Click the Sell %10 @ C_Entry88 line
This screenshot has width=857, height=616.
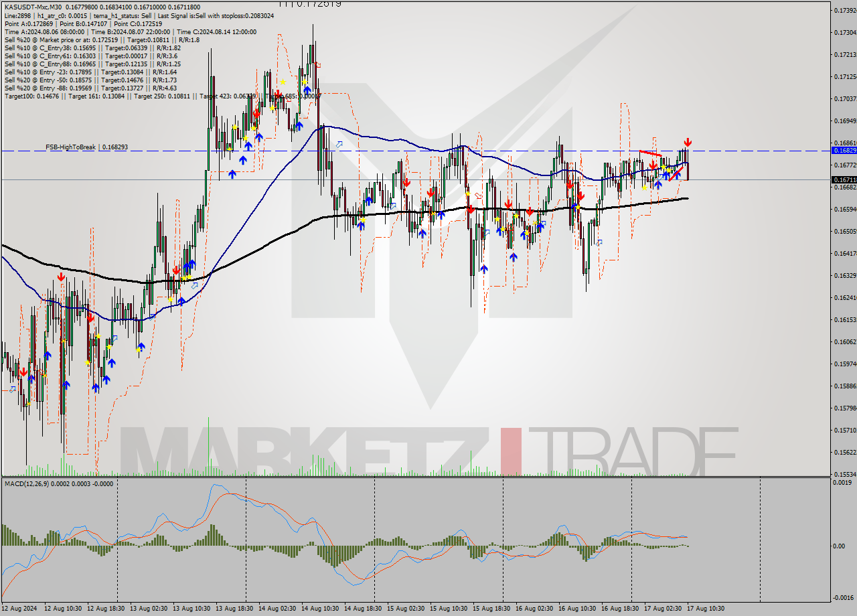(x=92, y=64)
